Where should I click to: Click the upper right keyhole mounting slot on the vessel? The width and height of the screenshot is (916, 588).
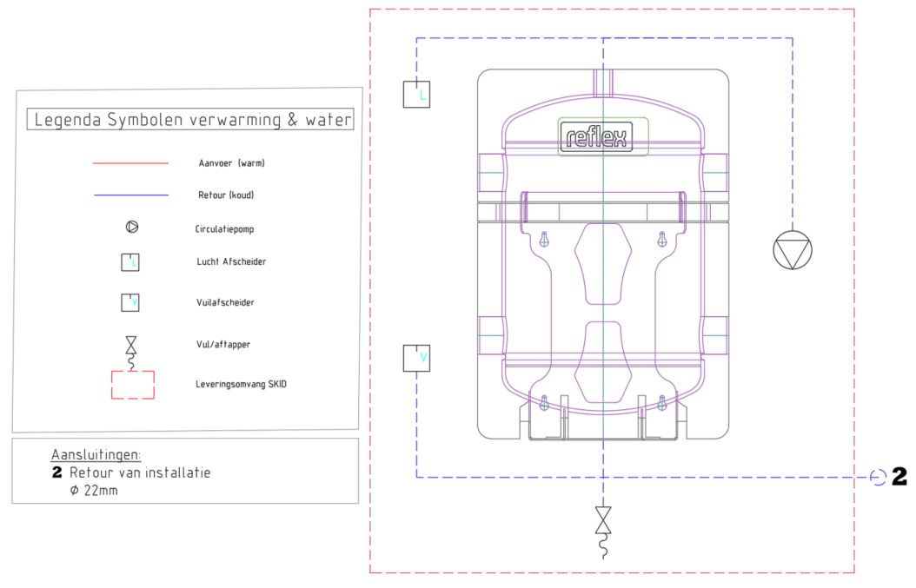click(x=662, y=239)
